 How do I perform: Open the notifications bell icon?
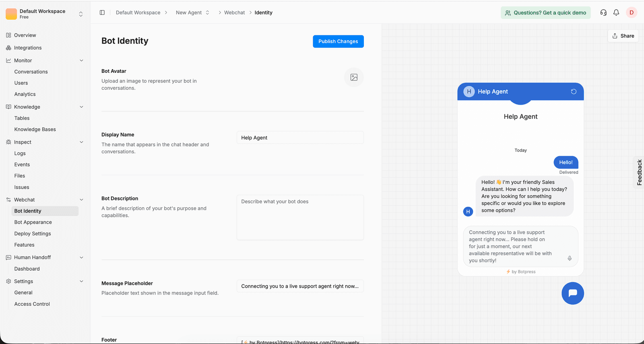tap(616, 12)
